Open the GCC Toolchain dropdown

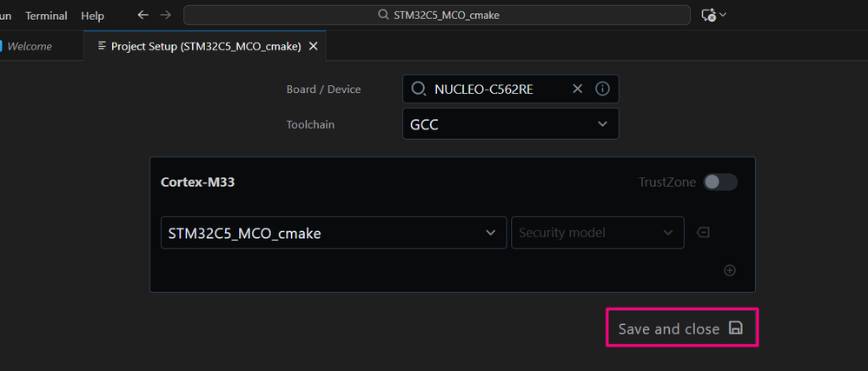click(511, 124)
